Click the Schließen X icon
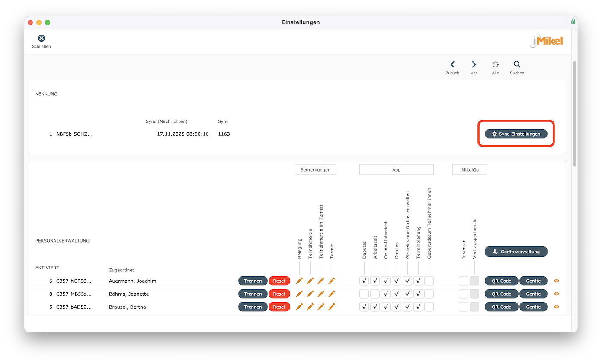 (42, 38)
